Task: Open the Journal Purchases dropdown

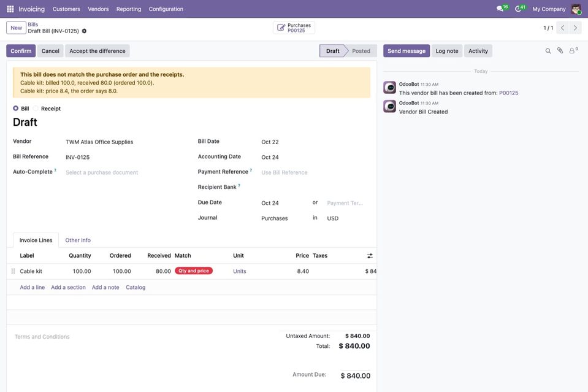Action: [284, 218]
